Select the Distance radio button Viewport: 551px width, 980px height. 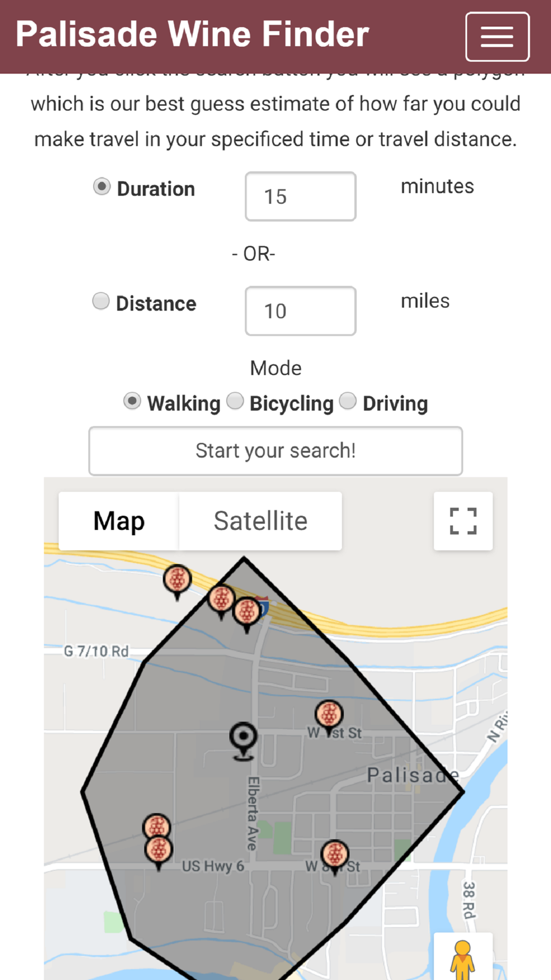tap(100, 301)
